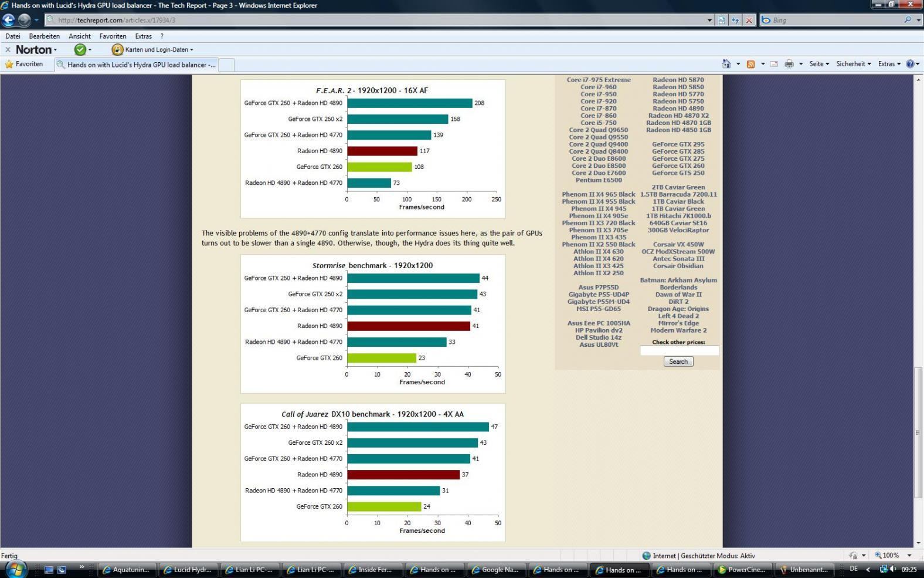Click the Home icon in command bar

(726, 64)
